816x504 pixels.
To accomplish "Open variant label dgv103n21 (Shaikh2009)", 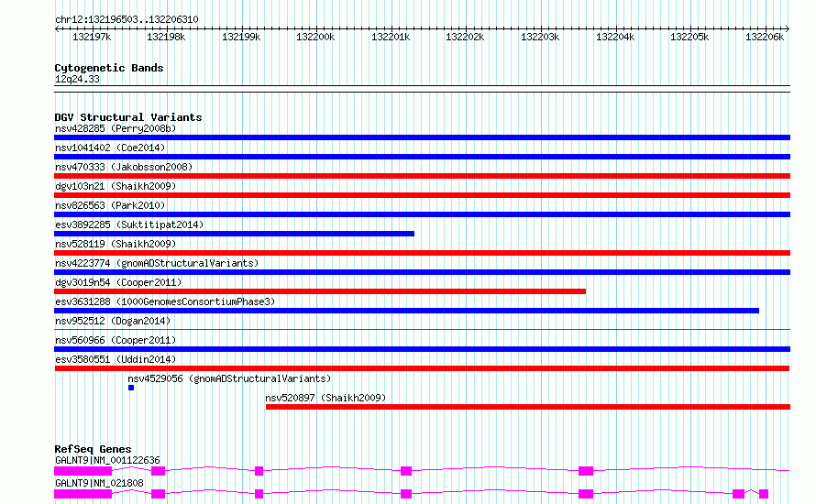I will coord(116,186).
